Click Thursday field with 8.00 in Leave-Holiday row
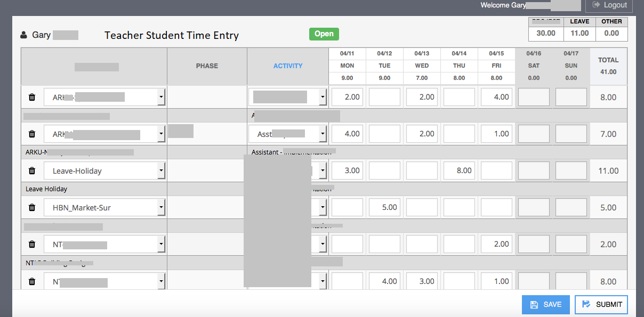 coord(459,171)
